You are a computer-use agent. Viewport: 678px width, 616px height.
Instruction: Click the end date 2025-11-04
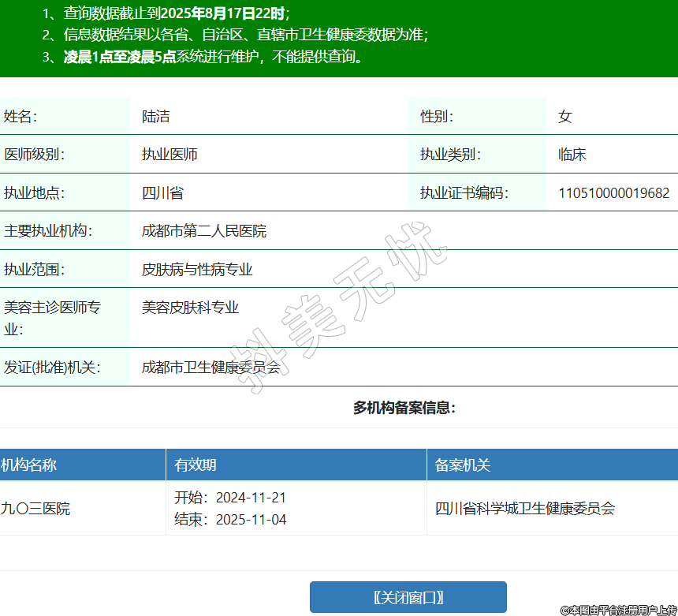[x=251, y=520]
